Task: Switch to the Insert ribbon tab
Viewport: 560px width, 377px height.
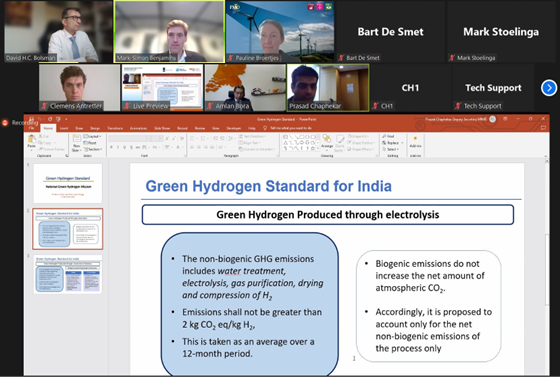Action: 64,128
